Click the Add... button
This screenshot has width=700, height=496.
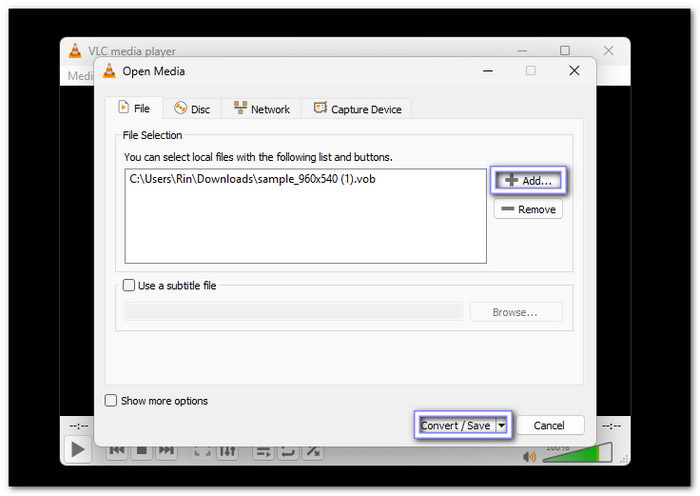pos(528,180)
